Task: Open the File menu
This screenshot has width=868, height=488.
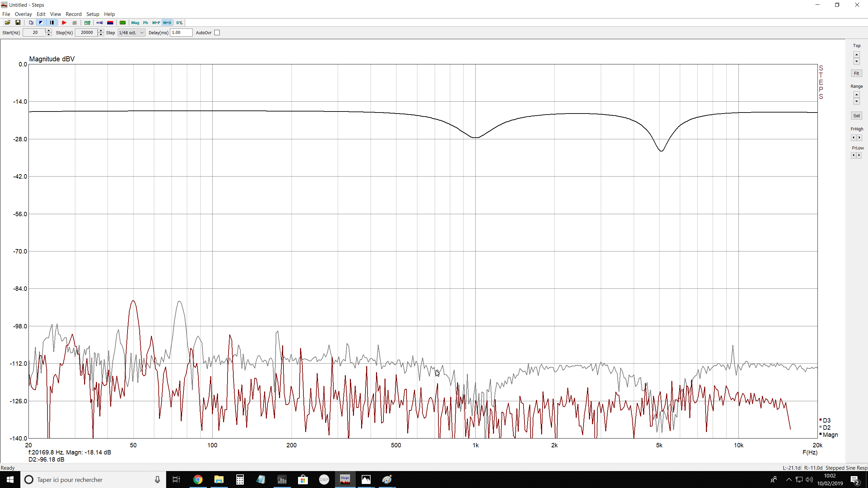Action: click(x=6, y=14)
